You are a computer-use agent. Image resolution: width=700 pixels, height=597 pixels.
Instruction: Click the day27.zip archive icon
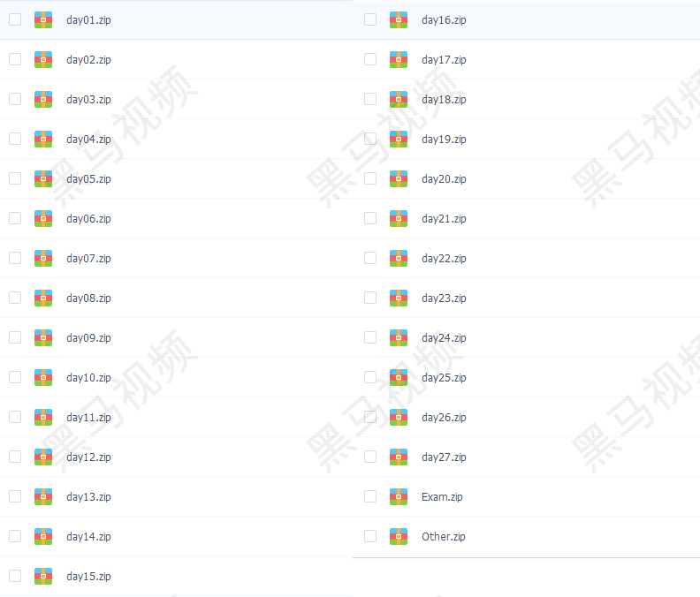click(399, 457)
